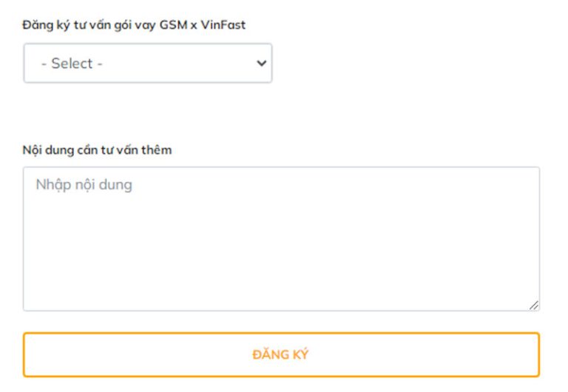This screenshot has height=392, width=568.
Task: Click the bottom-right corner grip of the textarea
Action: point(535,305)
